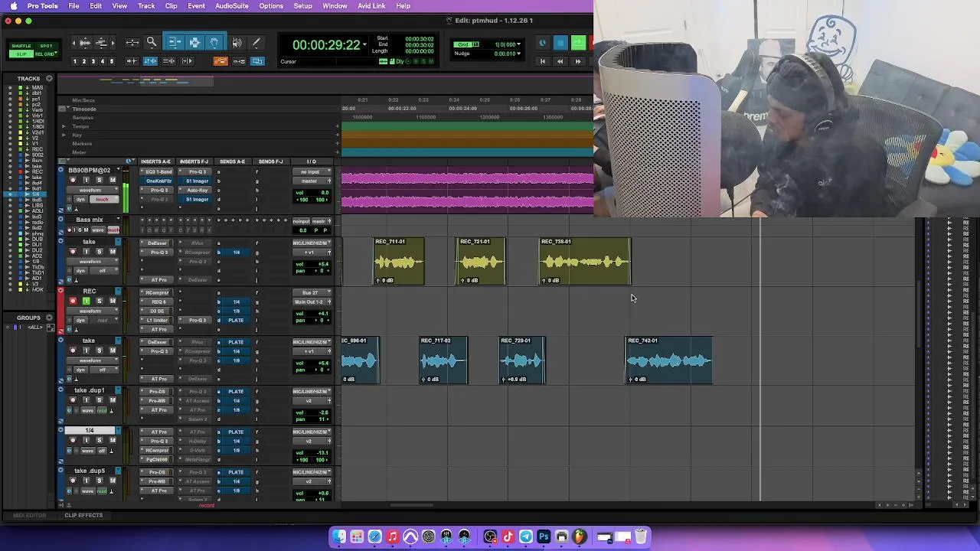Open the Avid Link menu

[371, 5]
